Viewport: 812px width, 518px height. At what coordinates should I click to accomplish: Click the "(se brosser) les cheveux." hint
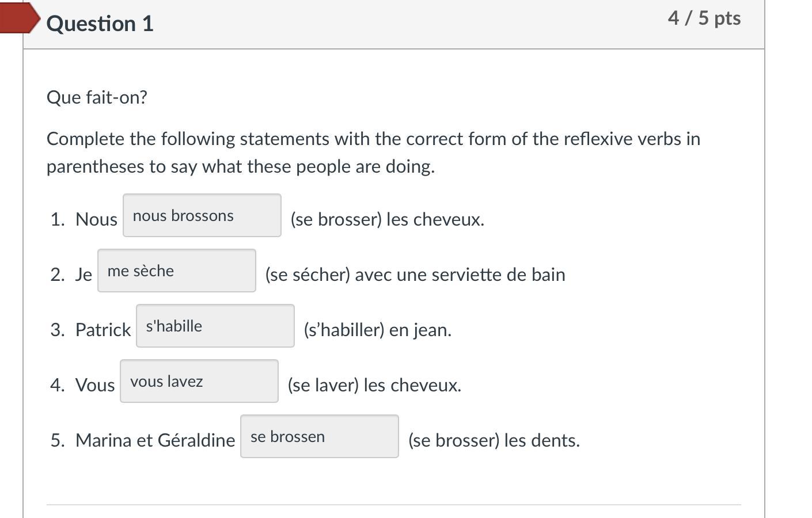387,219
